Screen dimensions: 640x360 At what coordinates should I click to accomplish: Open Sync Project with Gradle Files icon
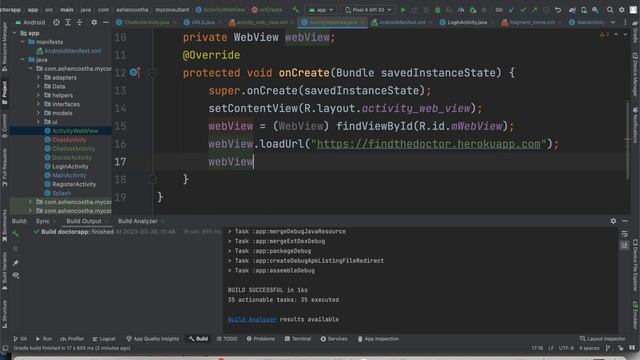(572, 9)
